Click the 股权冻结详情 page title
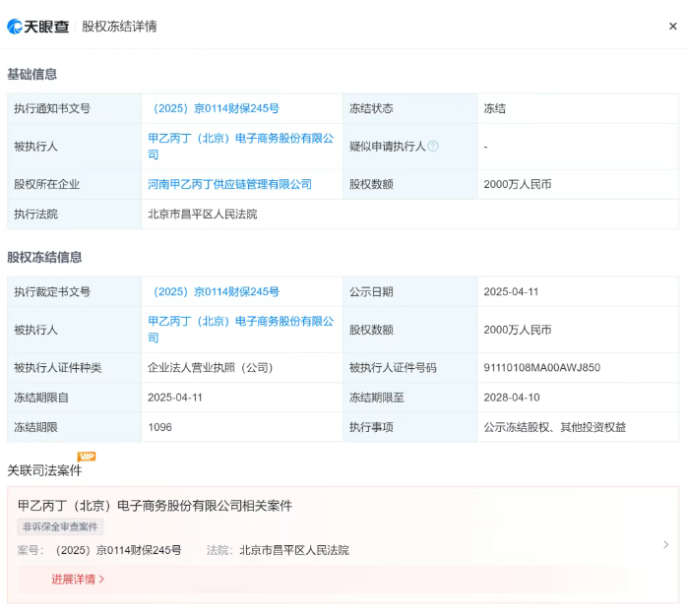This screenshot has width=687, height=616. pyautogui.click(x=119, y=27)
